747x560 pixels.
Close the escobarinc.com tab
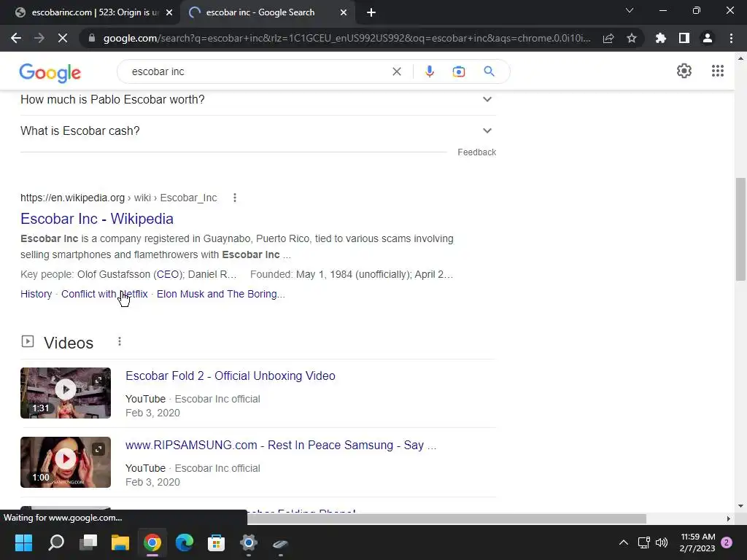(x=169, y=13)
